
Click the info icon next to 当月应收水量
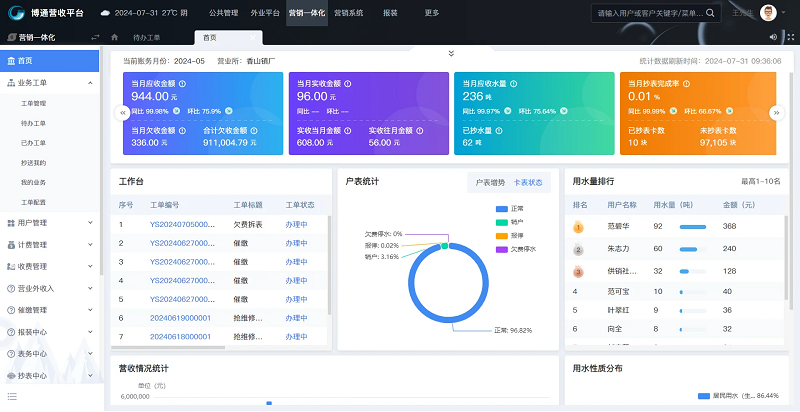click(514, 84)
